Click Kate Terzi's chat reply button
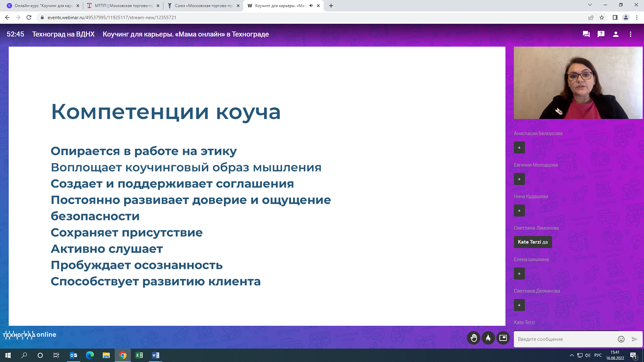This screenshot has width=644, height=362. [533, 241]
